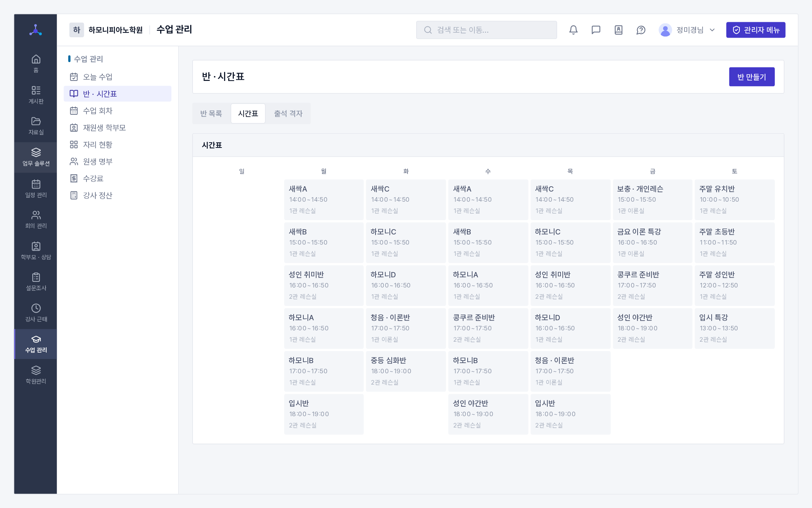Image resolution: width=812 pixels, height=508 pixels.
Task: Open 학원관리 in the left rail
Action: (x=36, y=375)
